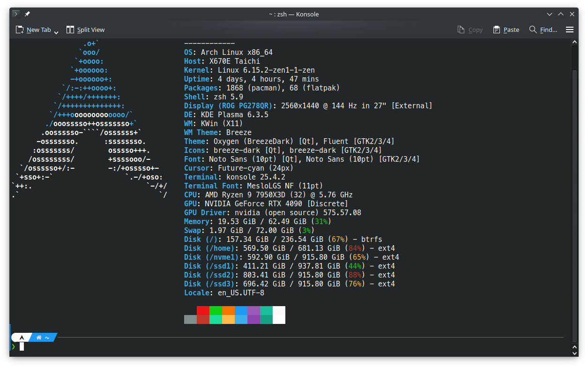
Task: Click the Split View button
Action: (85, 30)
